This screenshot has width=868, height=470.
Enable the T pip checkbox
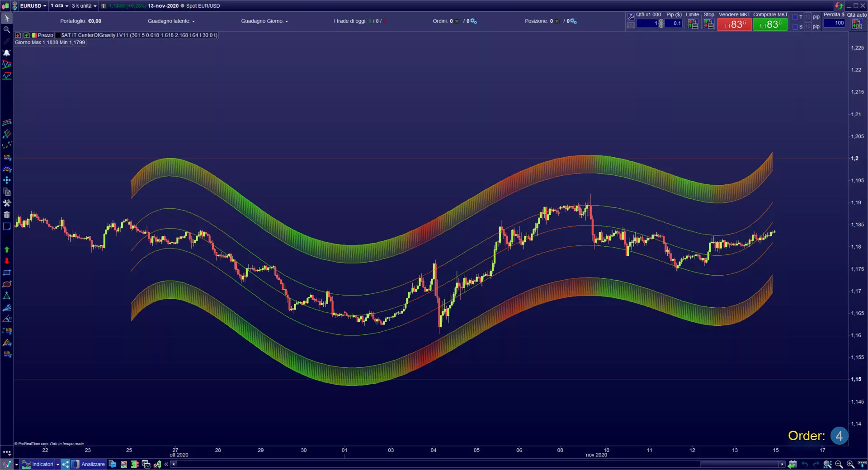pyautogui.click(x=795, y=17)
